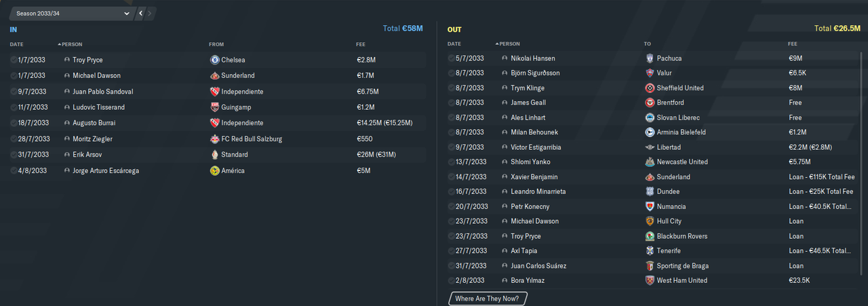Click the Pachuca club badge
868x306 pixels.
650,58
